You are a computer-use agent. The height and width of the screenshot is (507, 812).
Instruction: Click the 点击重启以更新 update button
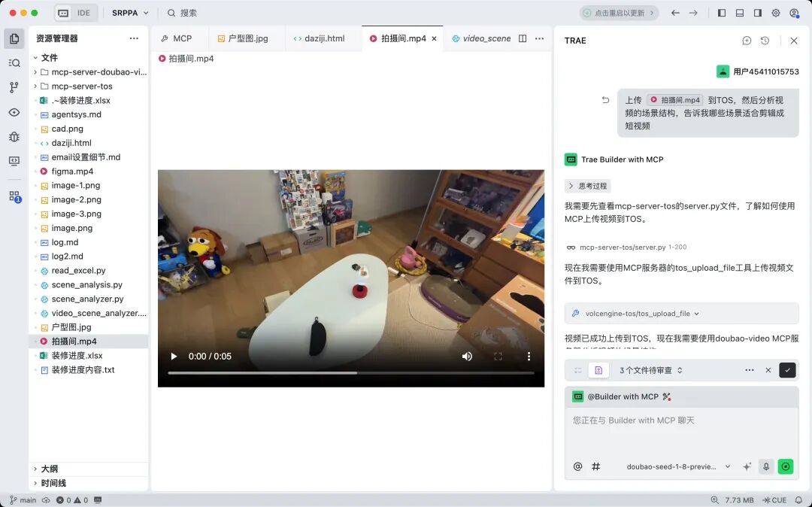(x=619, y=13)
